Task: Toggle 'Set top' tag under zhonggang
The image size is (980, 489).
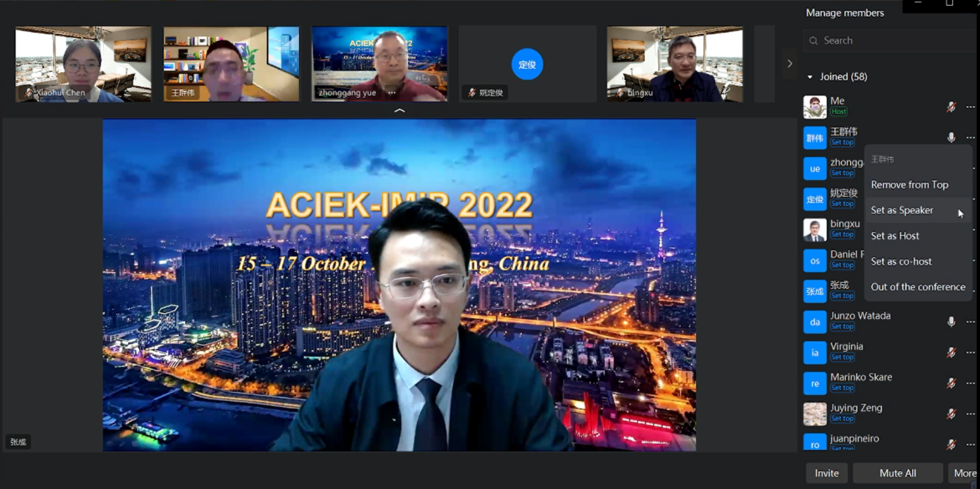Action: (x=843, y=173)
